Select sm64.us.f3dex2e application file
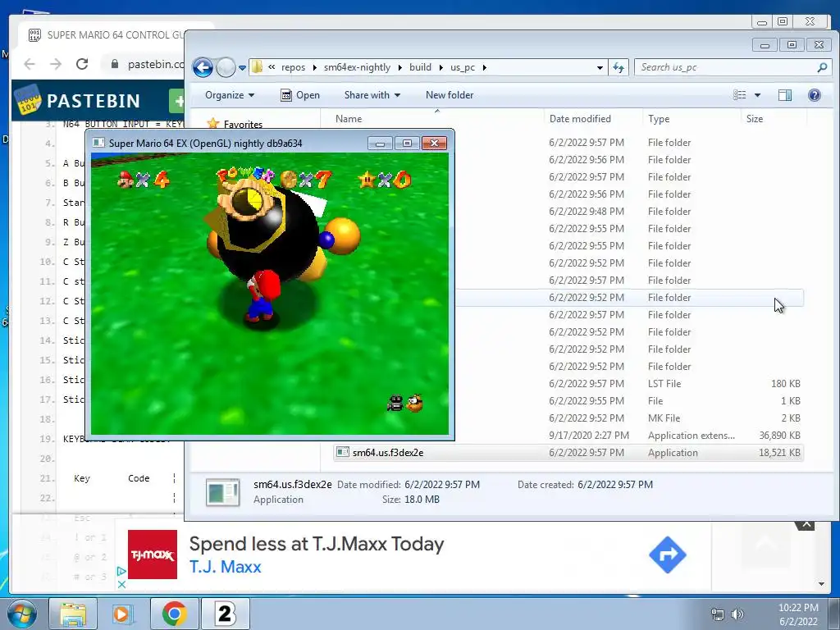The width and height of the screenshot is (840, 630). click(x=568, y=453)
